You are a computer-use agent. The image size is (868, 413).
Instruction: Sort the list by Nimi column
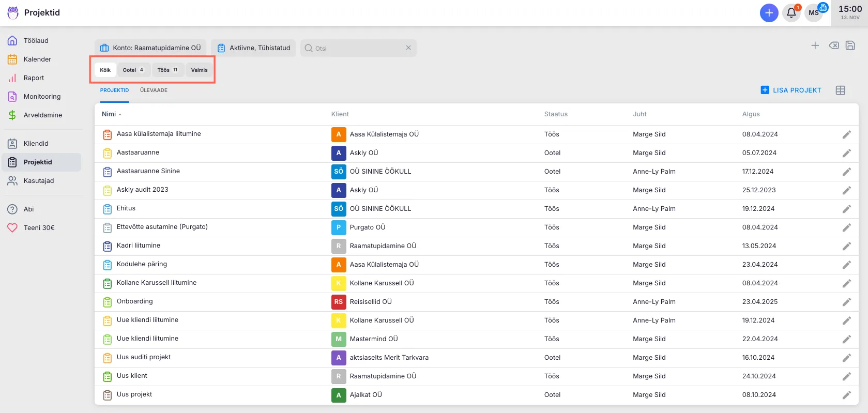[x=109, y=114]
